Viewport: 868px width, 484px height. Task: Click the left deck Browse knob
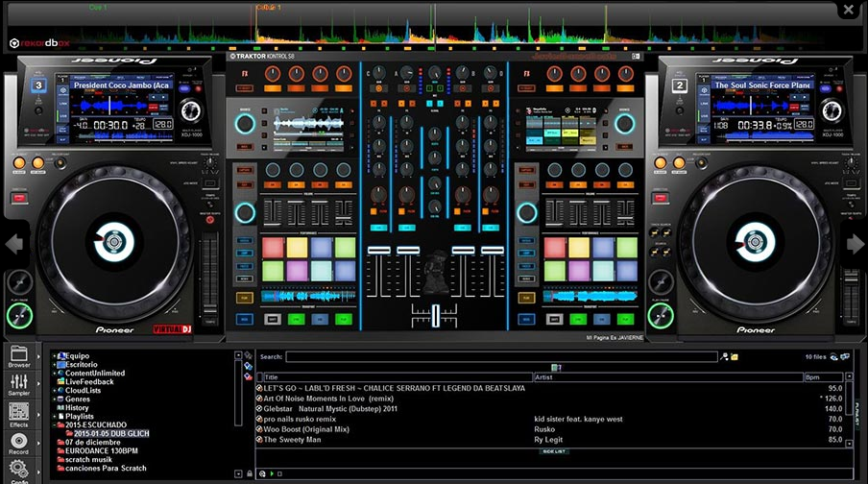pos(245,124)
